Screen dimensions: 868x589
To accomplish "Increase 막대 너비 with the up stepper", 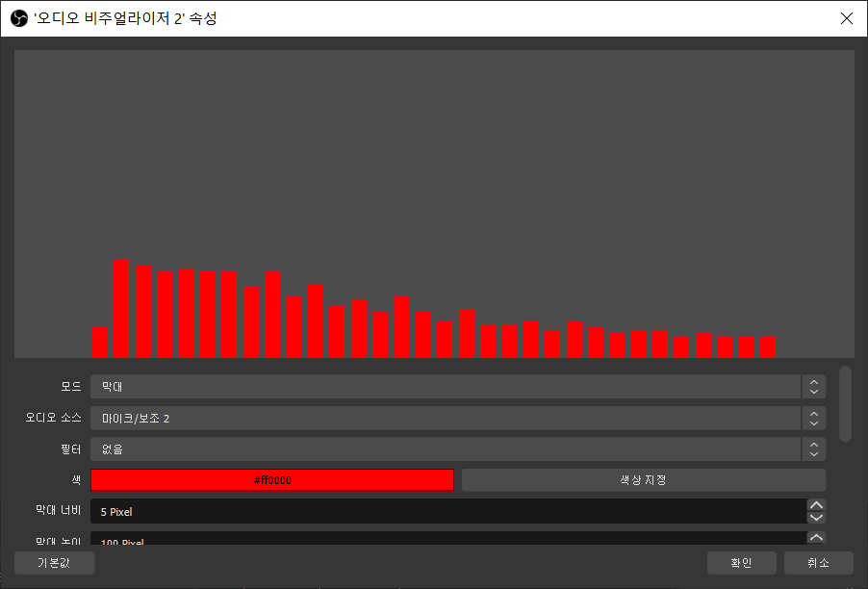I will coord(815,505).
